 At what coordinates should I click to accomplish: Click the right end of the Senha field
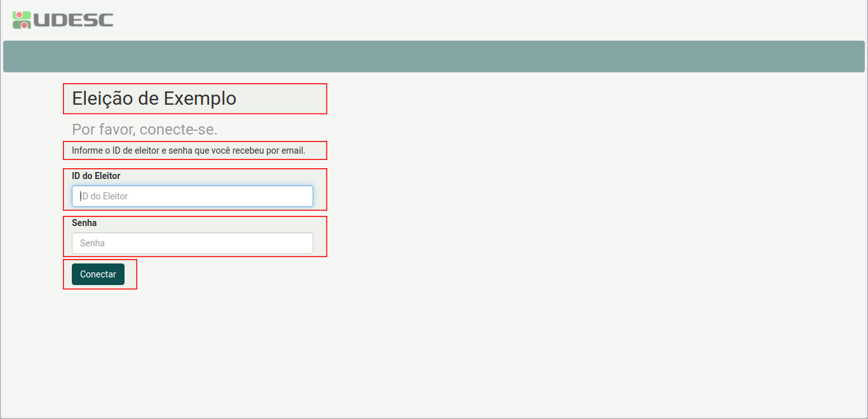coord(304,243)
